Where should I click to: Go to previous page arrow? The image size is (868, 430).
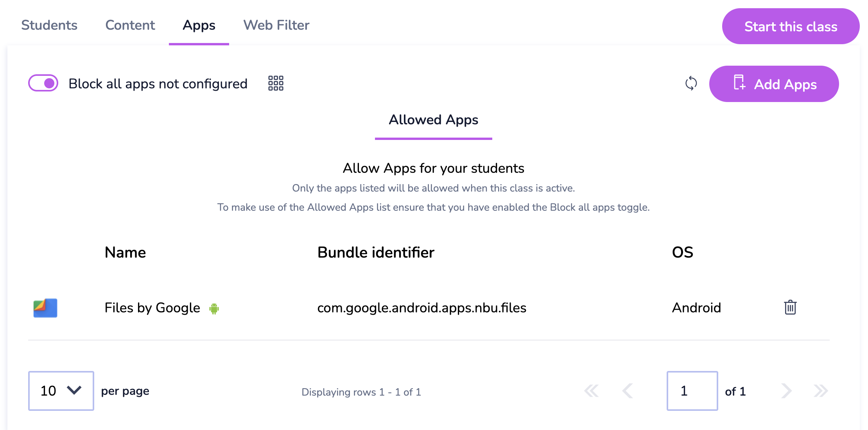click(x=628, y=391)
